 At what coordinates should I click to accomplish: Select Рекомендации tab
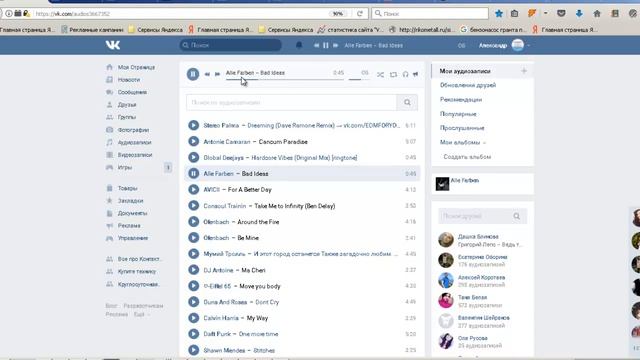(461, 100)
